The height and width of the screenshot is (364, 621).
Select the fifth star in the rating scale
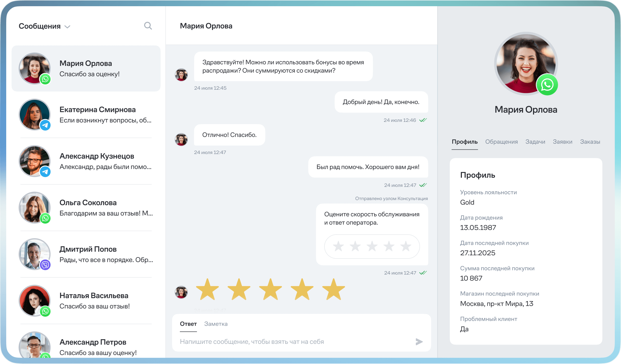point(405,246)
